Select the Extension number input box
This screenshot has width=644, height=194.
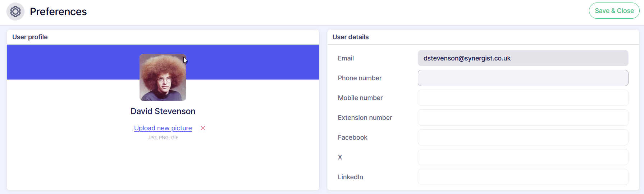[523, 118]
